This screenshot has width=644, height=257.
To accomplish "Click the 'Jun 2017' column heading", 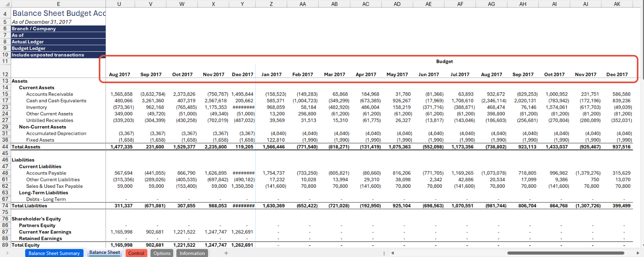I will pos(429,74).
